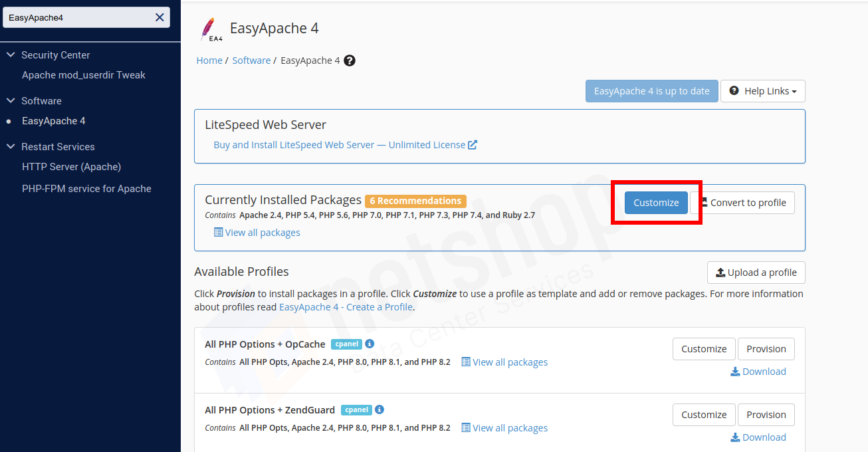
Task: Click list icon beside OpCache View all packages
Action: 466,362
